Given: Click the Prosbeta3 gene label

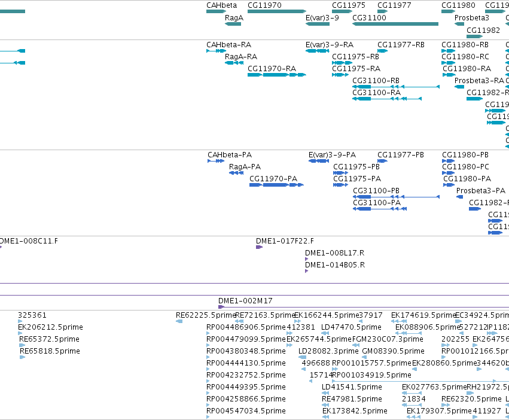Looking at the screenshot, I should pyautogui.click(x=471, y=18).
